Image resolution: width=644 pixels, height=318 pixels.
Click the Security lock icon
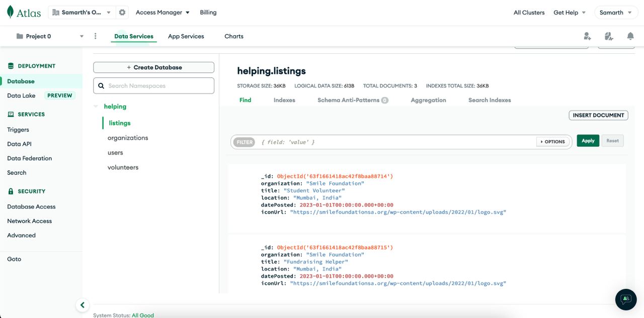pyautogui.click(x=11, y=191)
